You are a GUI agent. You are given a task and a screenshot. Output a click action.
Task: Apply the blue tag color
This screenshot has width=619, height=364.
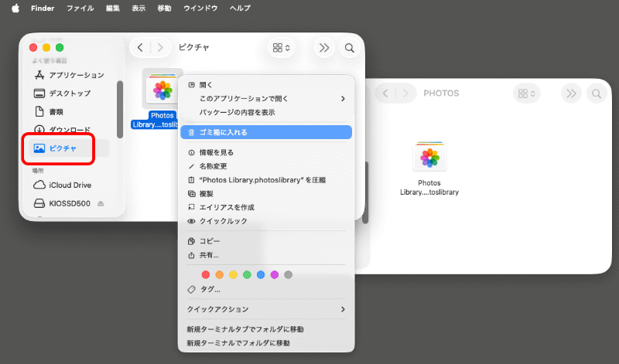click(x=261, y=274)
